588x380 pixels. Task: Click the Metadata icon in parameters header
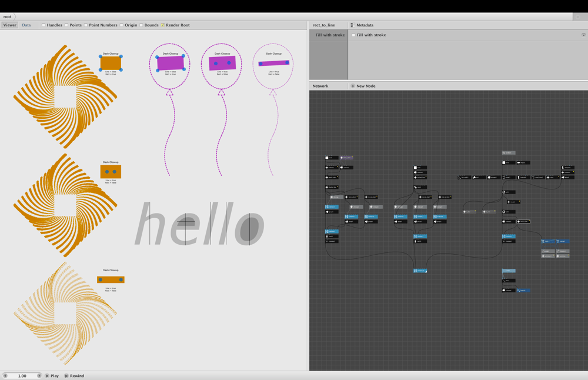[x=352, y=25]
